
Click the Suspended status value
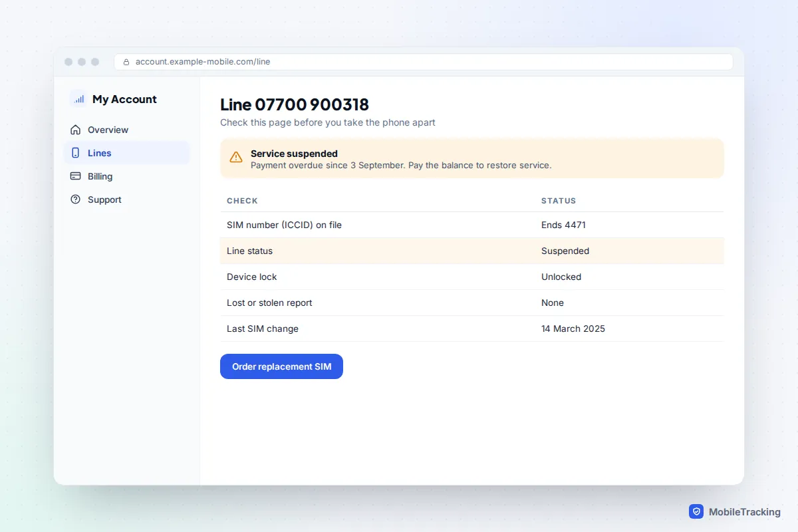tap(565, 251)
